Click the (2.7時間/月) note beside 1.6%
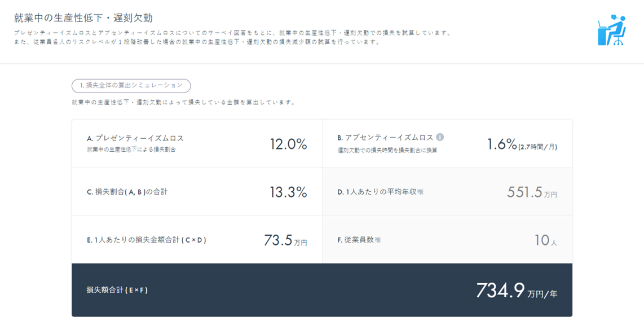The image size is (644, 334). tap(538, 147)
